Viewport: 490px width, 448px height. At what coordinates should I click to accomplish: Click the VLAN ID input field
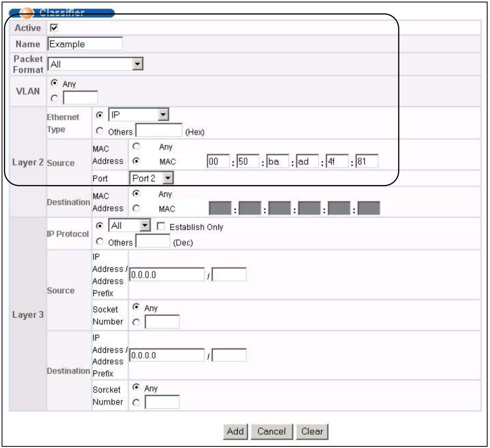point(80,98)
